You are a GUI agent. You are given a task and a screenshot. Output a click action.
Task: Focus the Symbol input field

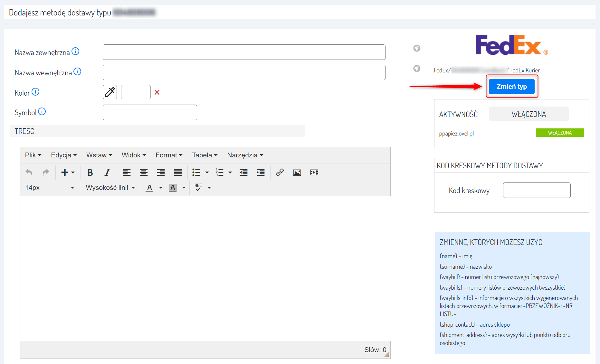pyautogui.click(x=150, y=112)
